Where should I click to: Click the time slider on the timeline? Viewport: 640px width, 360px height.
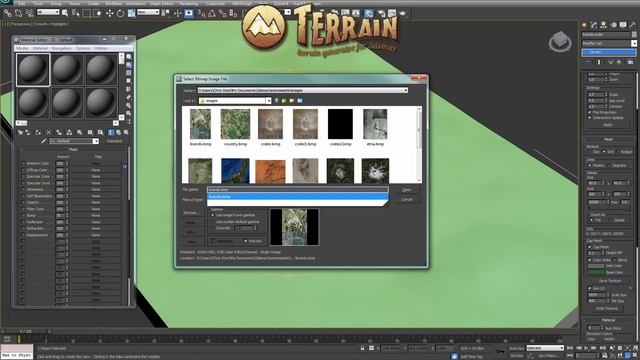26,331
